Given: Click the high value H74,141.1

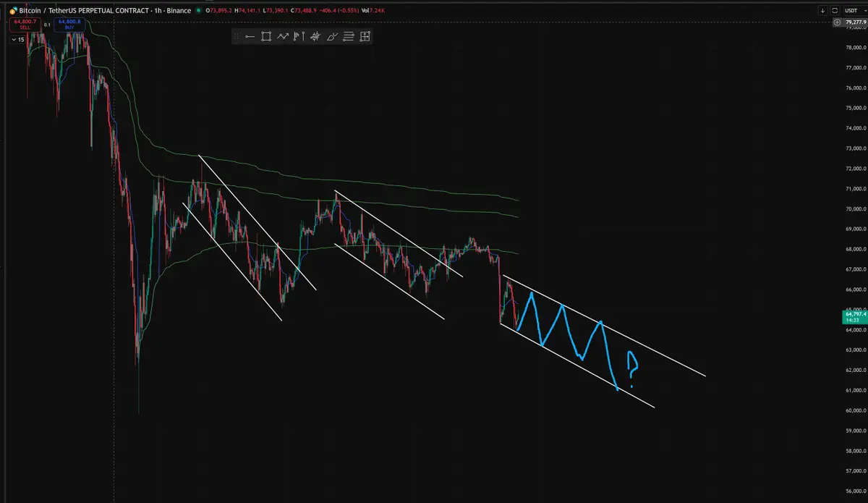Looking at the screenshot, I should (247, 11).
